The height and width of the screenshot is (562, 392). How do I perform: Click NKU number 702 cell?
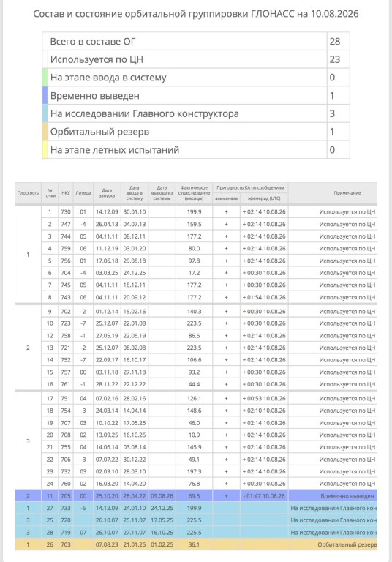(66, 312)
